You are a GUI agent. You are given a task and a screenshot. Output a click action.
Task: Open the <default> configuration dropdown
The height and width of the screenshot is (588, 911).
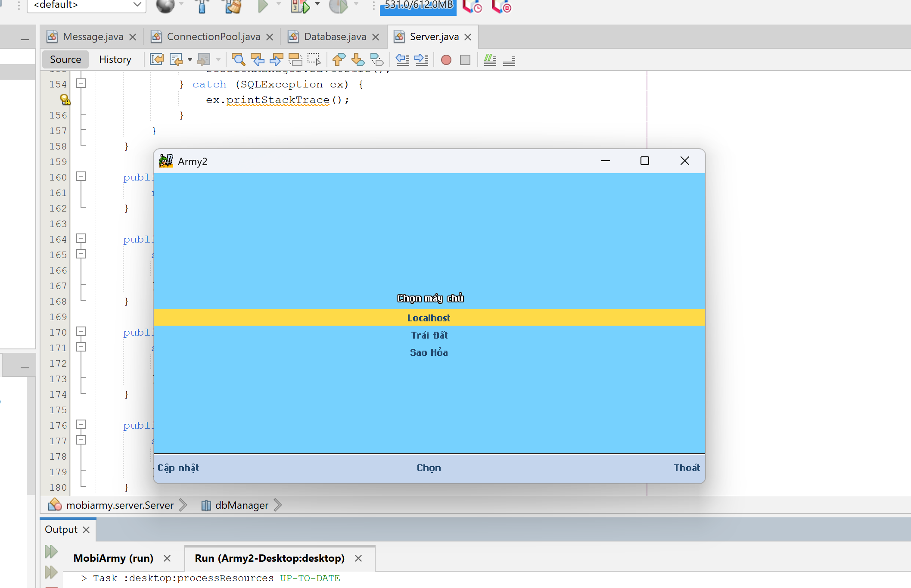(87, 5)
